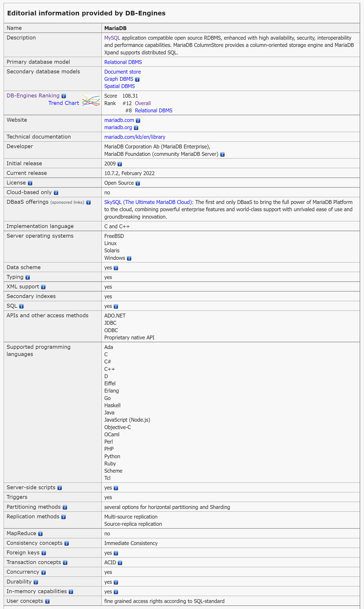Screen dimensions: 364x609
Task: Open the Overall rank link
Action: [143, 103]
